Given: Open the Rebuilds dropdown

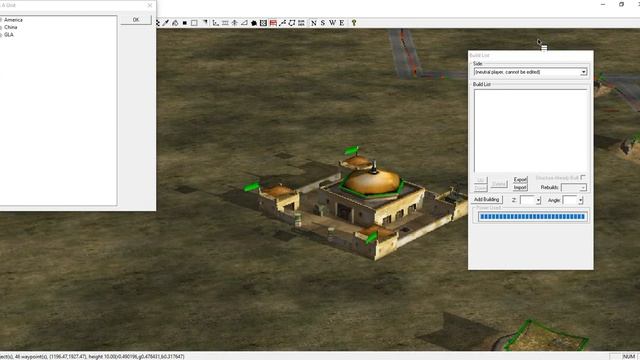Looking at the screenshot, I should [583, 187].
